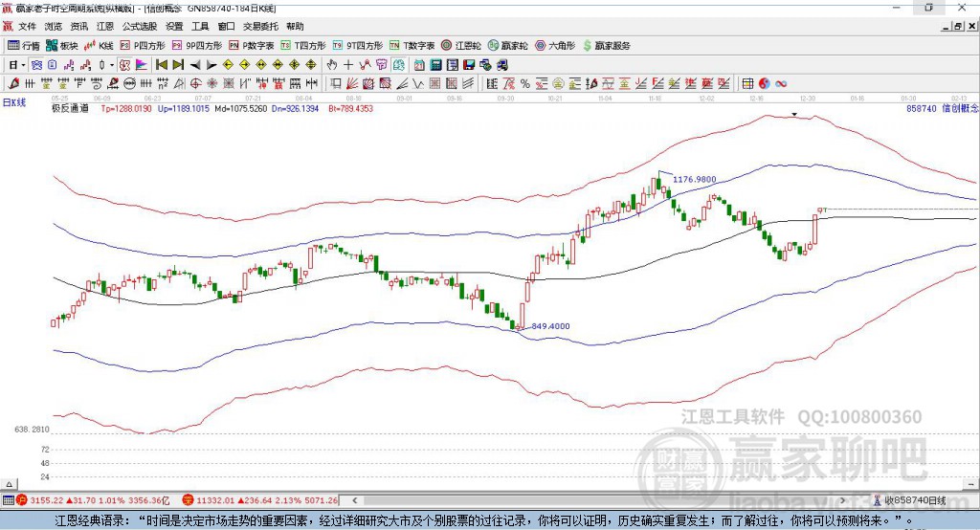Click the 日K线 chart label
Viewport: 980px width, 530px height.
pyautogui.click(x=14, y=102)
